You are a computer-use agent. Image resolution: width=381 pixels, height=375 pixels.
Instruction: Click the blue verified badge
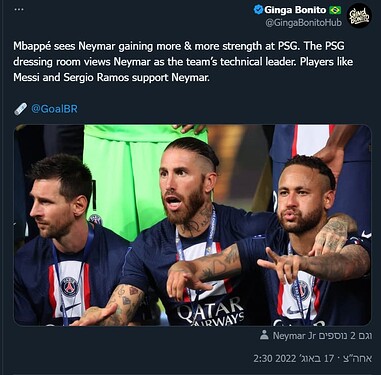tap(258, 10)
